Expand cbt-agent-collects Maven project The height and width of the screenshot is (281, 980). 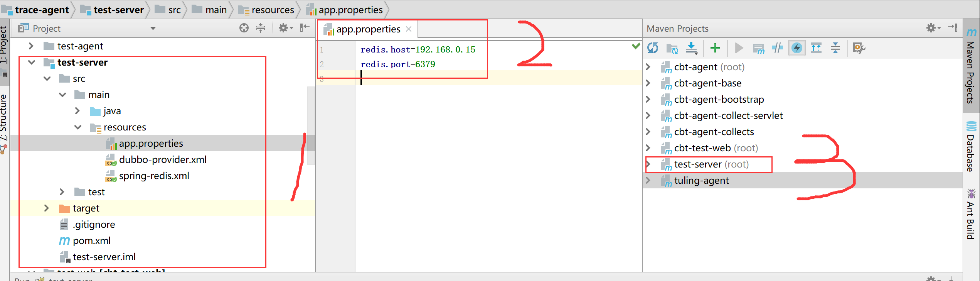click(648, 132)
